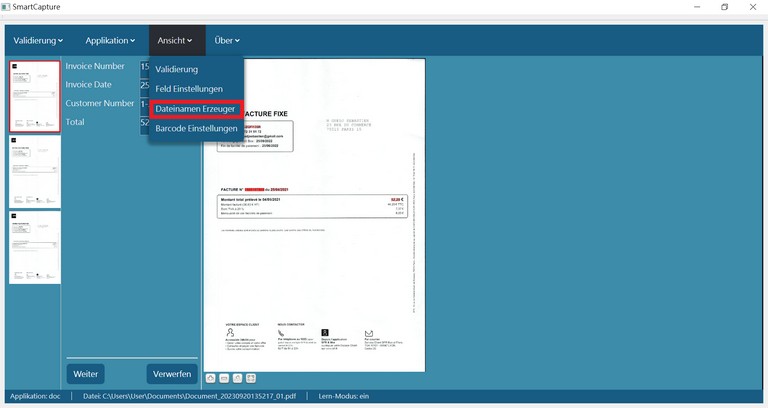Screen dimensions: 768x408
Task: Click the 'FACTURE FIXE' heading in the preview
Action: (x=265, y=114)
